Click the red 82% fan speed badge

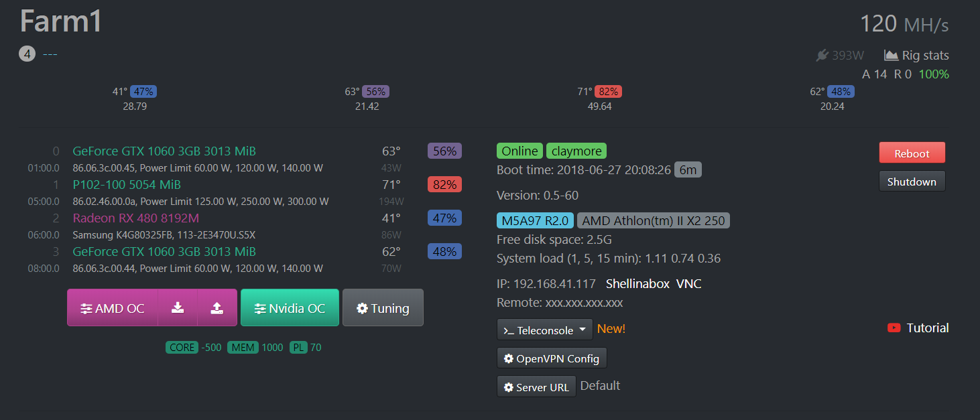tap(444, 185)
